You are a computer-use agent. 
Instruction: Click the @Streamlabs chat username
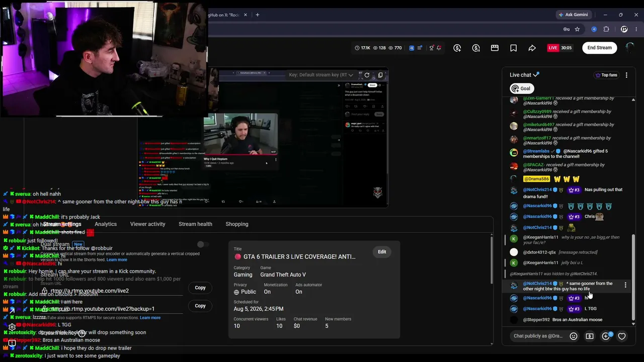(536, 151)
